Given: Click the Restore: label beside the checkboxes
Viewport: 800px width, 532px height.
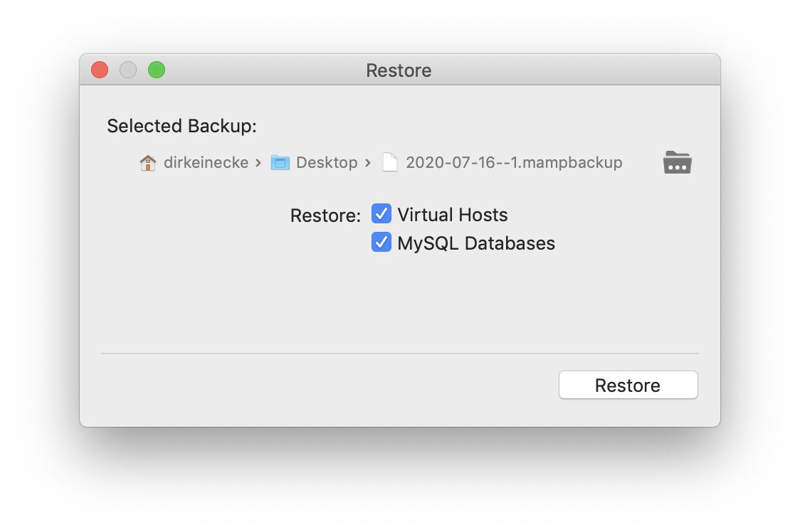Looking at the screenshot, I should click(325, 215).
